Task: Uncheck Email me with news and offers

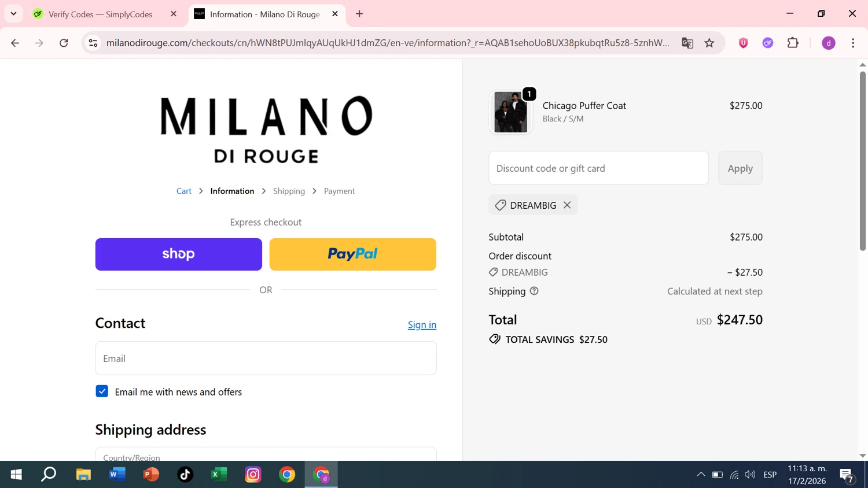Action: pos(102,391)
